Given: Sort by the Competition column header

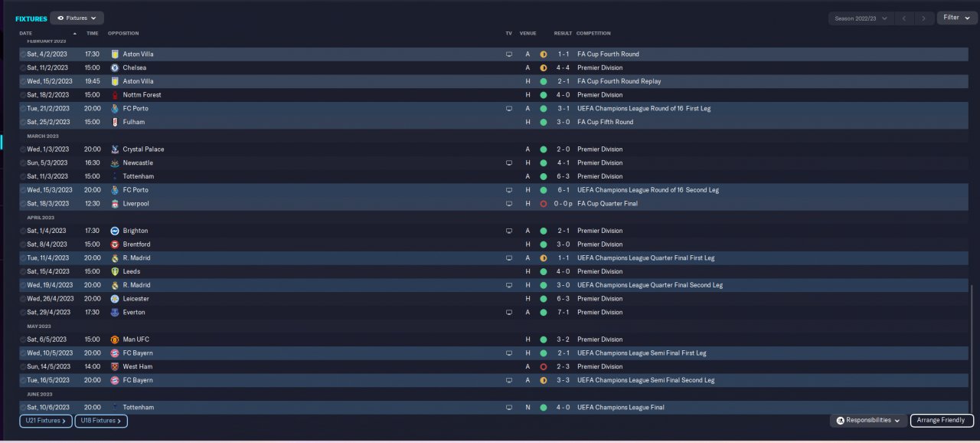Looking at the screenshot, I should pos(594,34).
